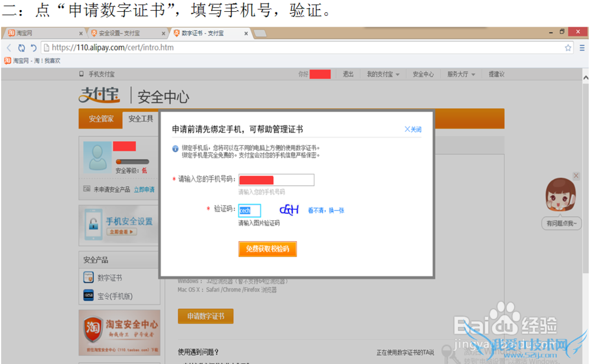Close the help mascot widget
Screen dimensions: 591x364
pos(576,175)
